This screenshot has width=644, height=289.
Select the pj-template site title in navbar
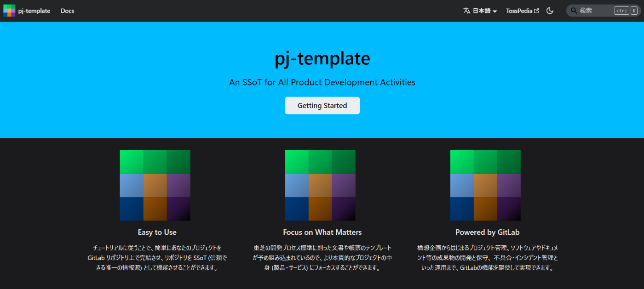click(34, 10)
